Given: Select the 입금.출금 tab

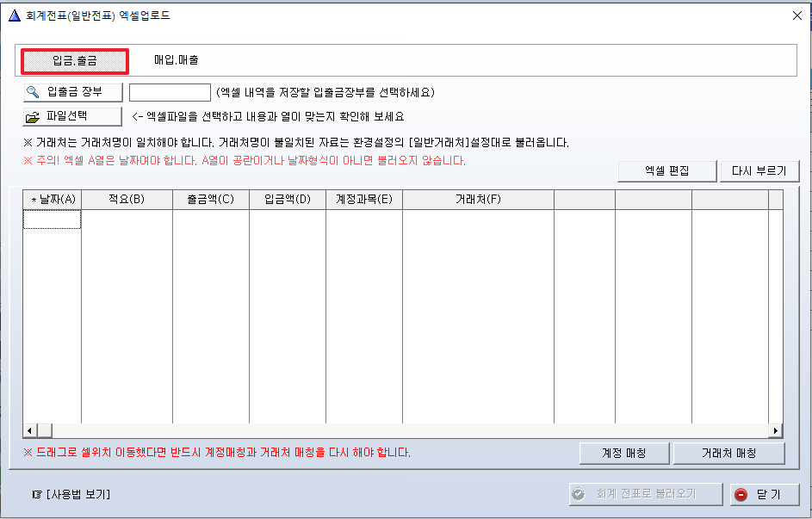Looking at the screenshot, I should point(75,61).
